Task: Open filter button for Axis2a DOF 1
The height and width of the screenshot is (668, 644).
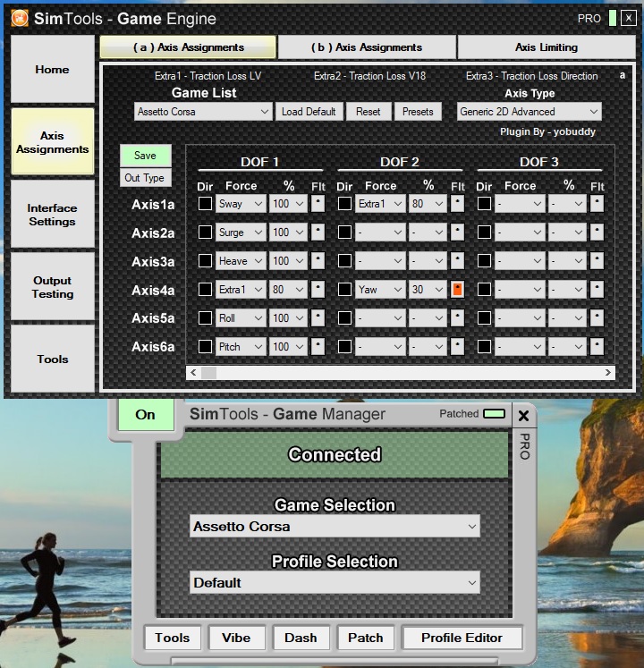Action: (318, 233)
